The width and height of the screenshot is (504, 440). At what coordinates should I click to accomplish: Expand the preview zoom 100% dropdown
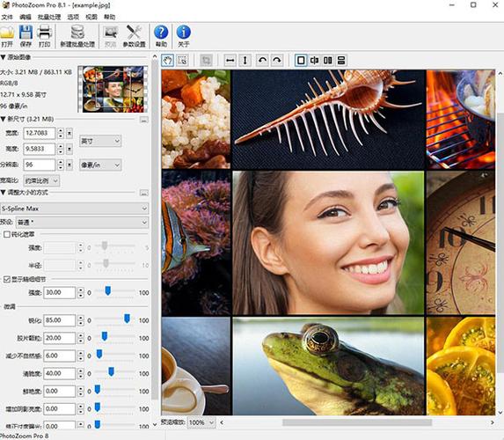coord(201,422)
